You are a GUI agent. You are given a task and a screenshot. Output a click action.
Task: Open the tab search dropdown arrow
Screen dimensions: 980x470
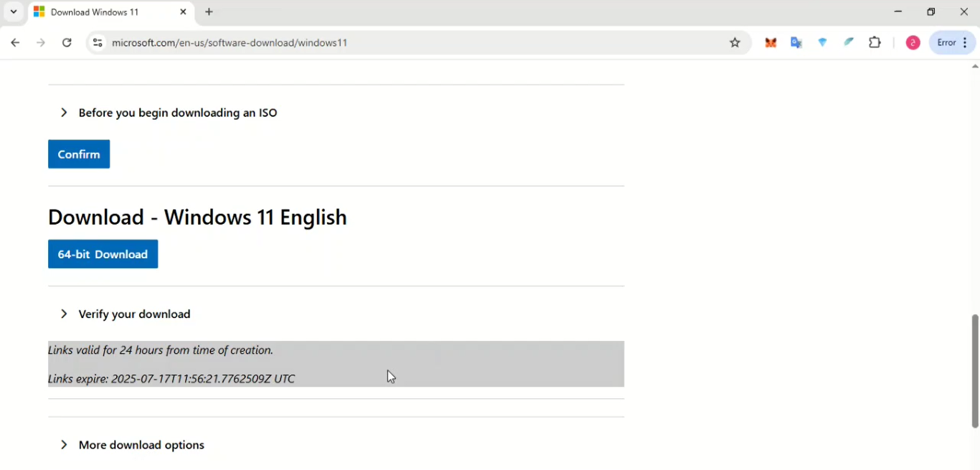[13, 12]
